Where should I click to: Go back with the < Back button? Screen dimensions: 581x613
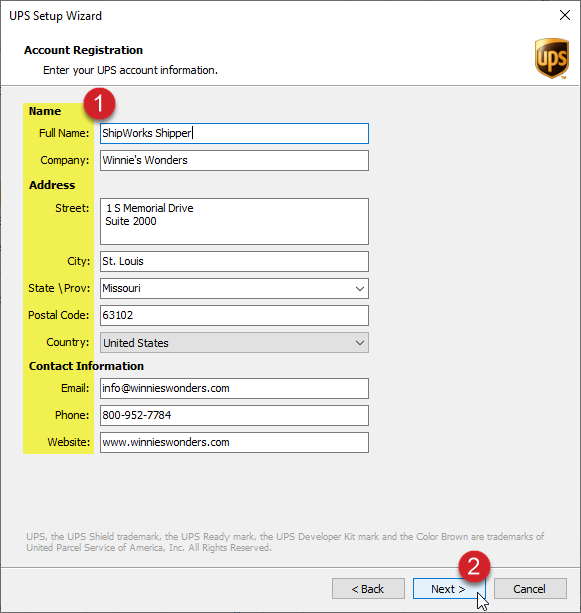(368, 589)
